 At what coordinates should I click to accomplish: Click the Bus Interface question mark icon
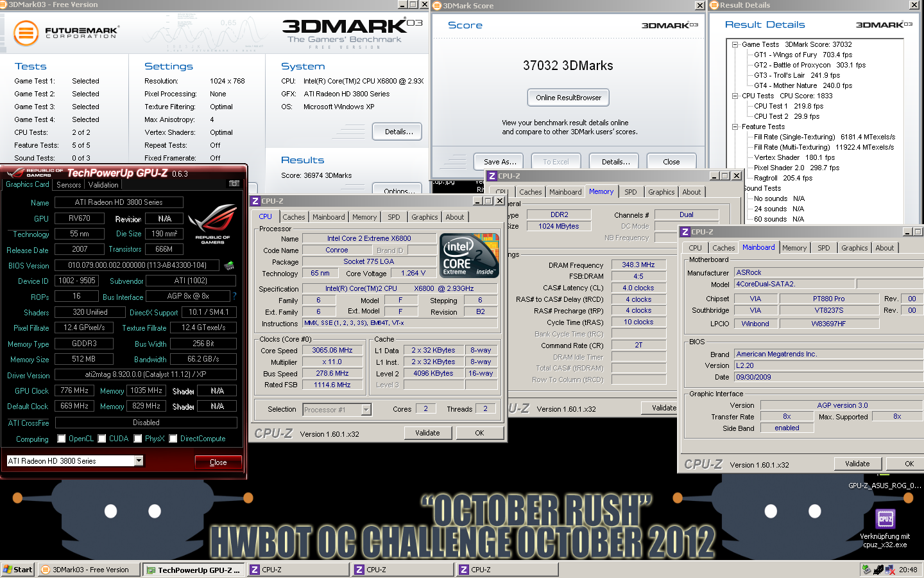(234, 296)
